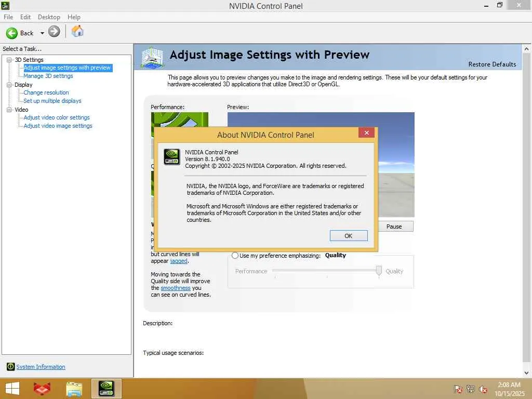Click the NVIDIA icon in title bar
This screenshot has width=532, height=399.
tap(5, 5)
